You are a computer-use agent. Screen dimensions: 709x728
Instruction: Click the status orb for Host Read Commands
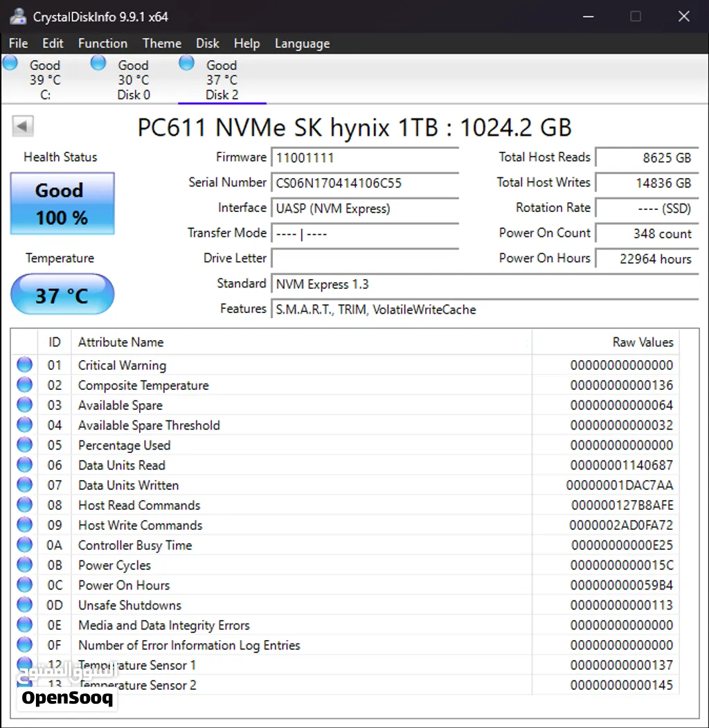(x=25, y=505)
